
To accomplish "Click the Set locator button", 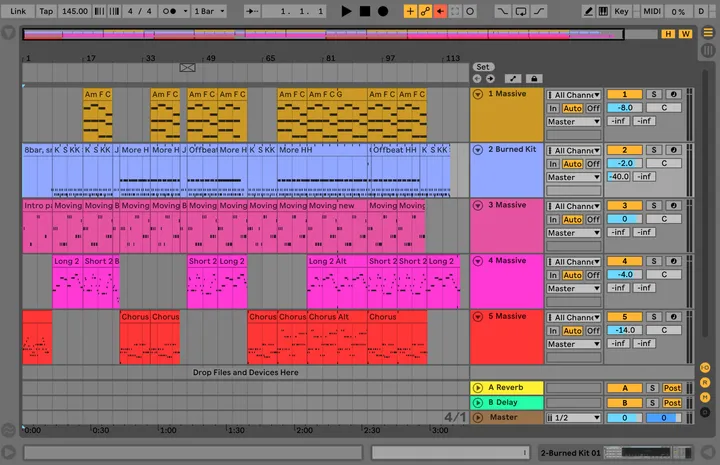I will coord(483,66).
